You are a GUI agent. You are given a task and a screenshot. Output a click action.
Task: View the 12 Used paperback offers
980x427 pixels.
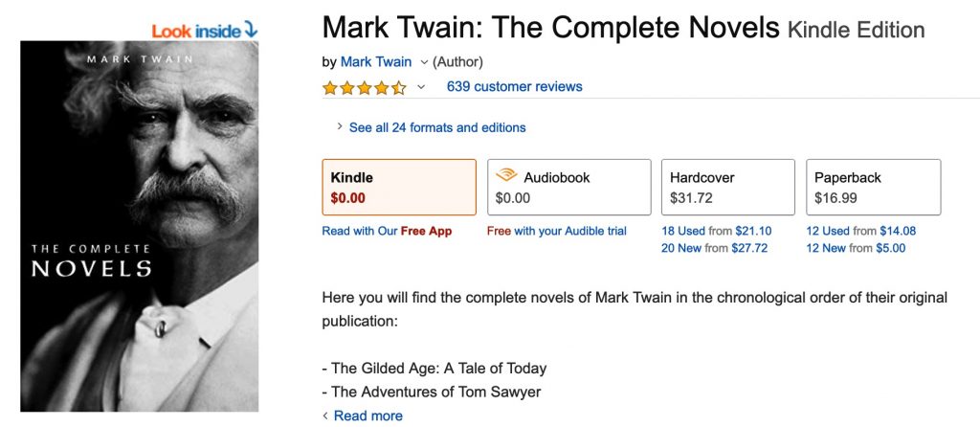[828, 231]
